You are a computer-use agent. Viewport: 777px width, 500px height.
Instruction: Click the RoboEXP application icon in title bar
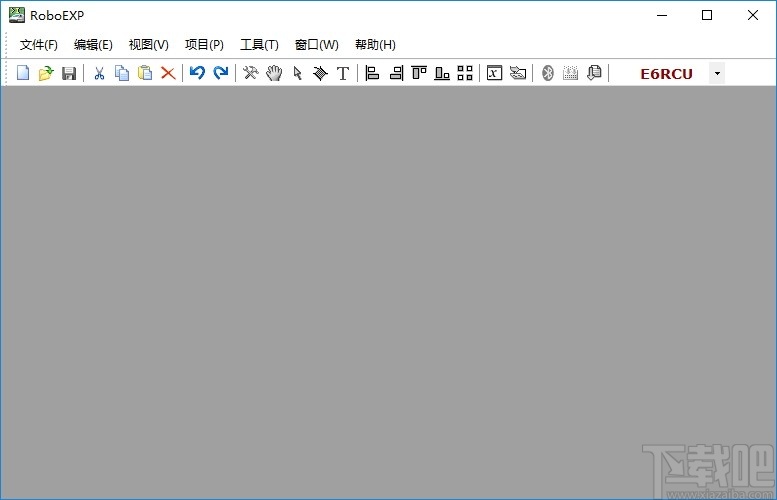(x=17, y=15)
